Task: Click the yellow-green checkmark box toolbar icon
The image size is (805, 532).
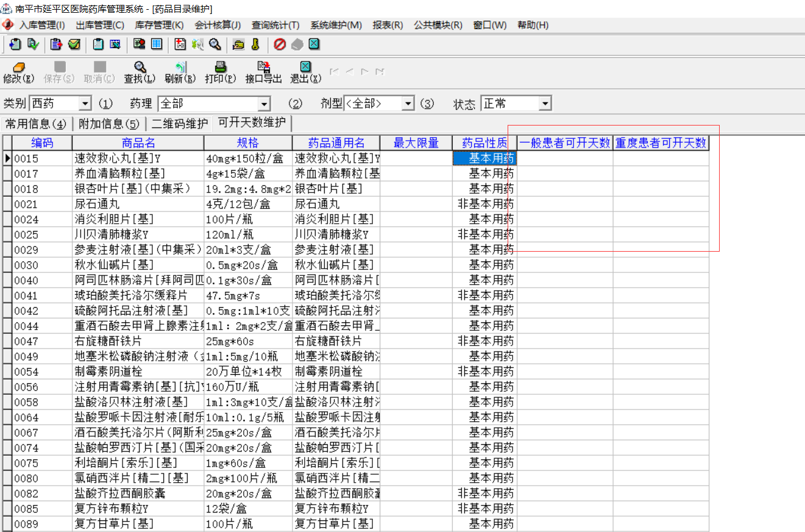Action: tap(74, 44)
